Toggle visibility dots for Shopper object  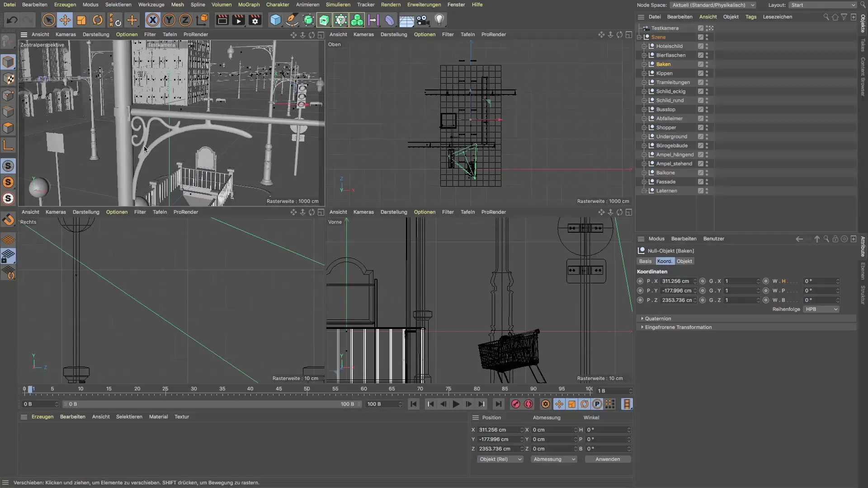[707, 127]
